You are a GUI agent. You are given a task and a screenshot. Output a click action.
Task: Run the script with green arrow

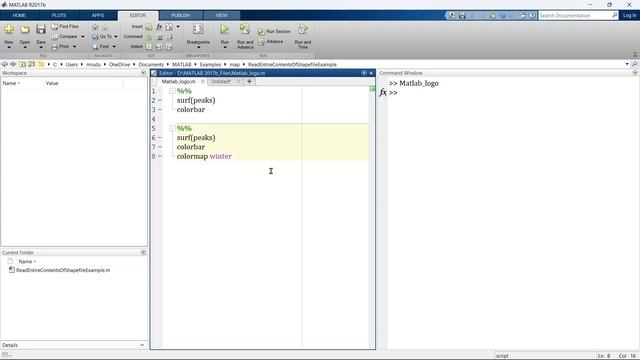[x=224, y=29]
